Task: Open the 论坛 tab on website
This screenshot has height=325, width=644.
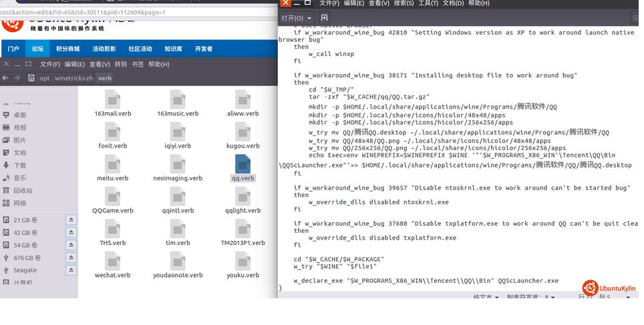Action: [37, 49]
